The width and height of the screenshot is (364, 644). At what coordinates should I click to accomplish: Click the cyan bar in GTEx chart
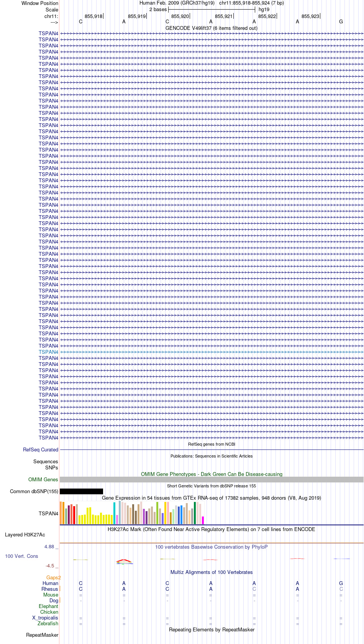pyautogui.click(x=115, y=513)
